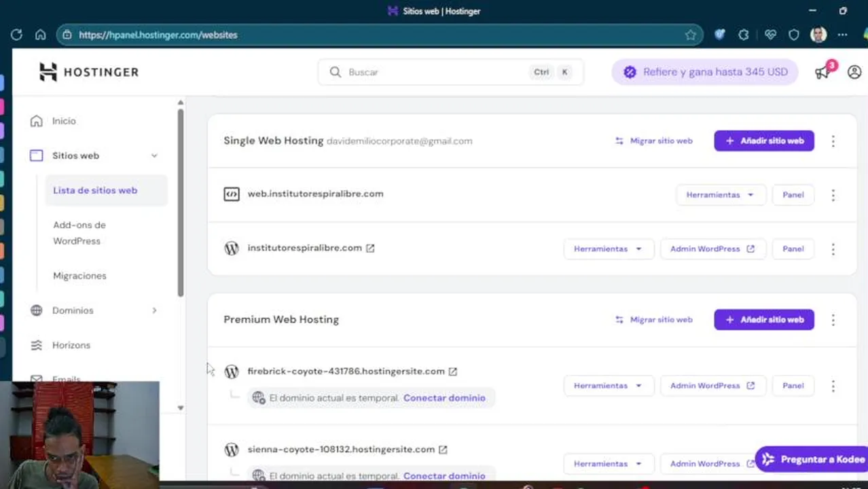
Task: Click the sidebar scroll down arrow
Action: point(180,407)
